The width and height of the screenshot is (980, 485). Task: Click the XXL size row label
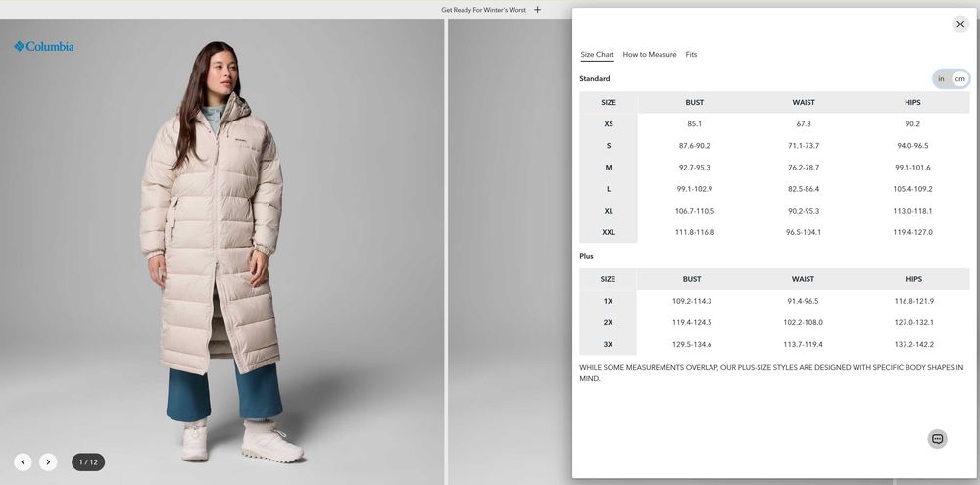[609, 232]
